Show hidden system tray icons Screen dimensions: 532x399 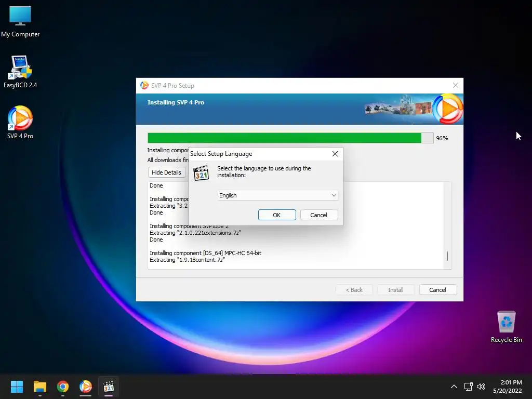(454, 387)
